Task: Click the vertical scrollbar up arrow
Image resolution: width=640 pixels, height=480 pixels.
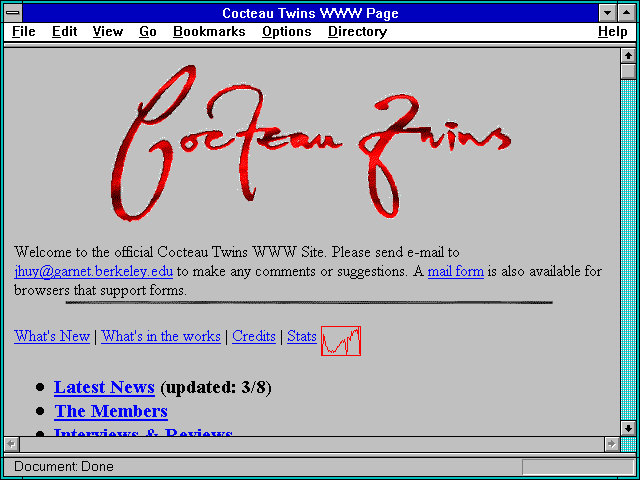Action: tap(629, 56)
